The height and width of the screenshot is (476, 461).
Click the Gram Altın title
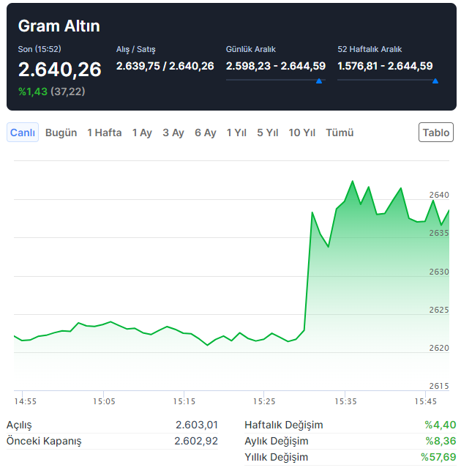click(59, 26)
